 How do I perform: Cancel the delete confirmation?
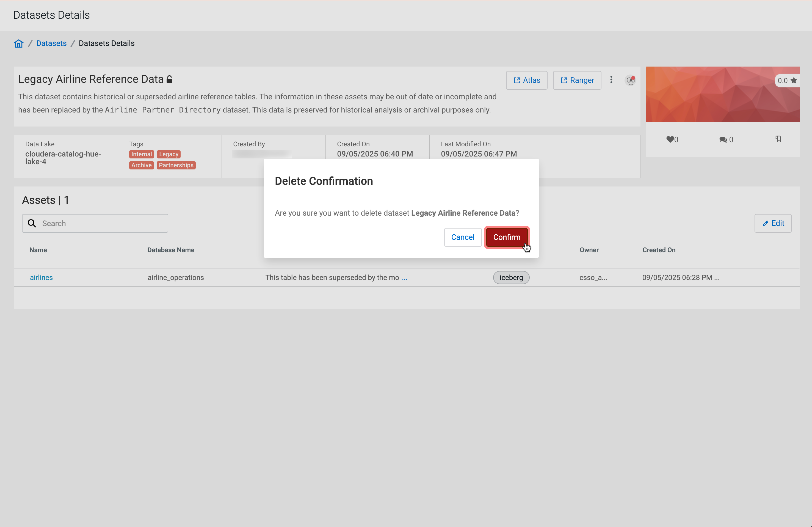pos(462,237)
